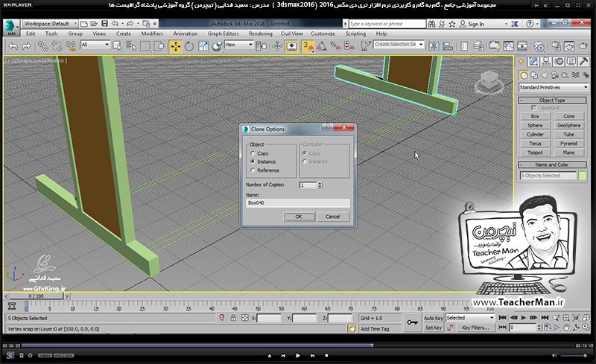
Task: Click the quick Render teapot icon
Action: point(583,46)
